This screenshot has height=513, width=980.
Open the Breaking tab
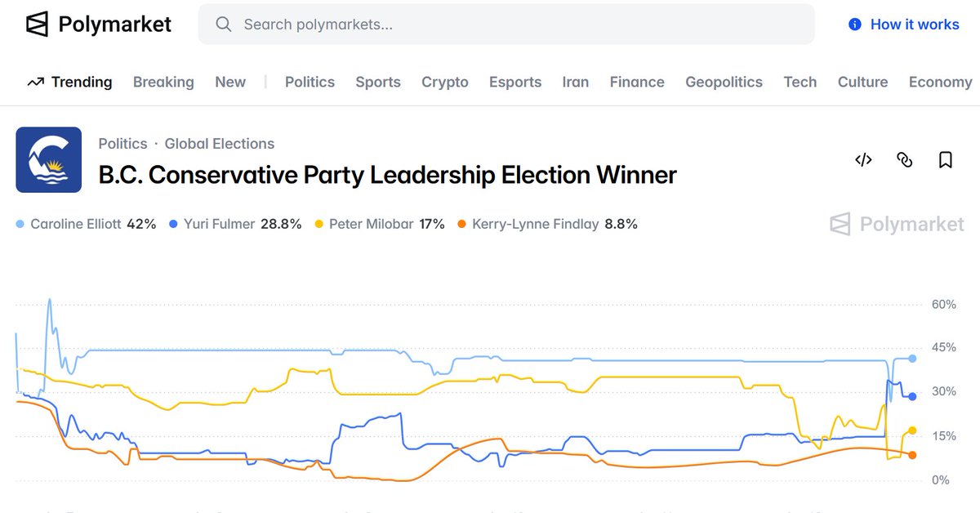163,82
